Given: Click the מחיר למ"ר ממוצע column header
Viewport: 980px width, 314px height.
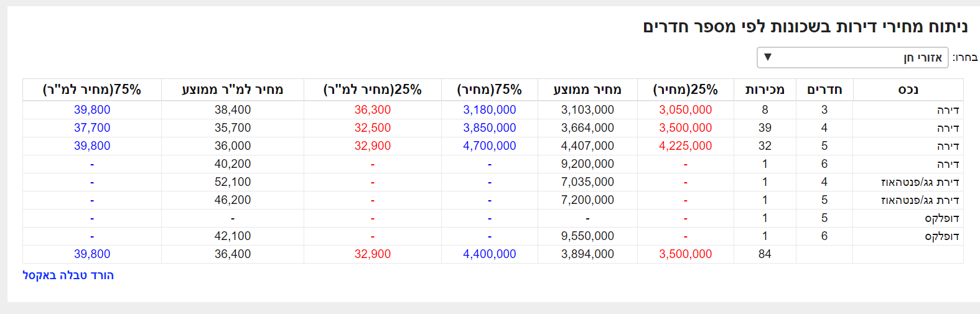Looking at the screenshot, I should (233, 90).
